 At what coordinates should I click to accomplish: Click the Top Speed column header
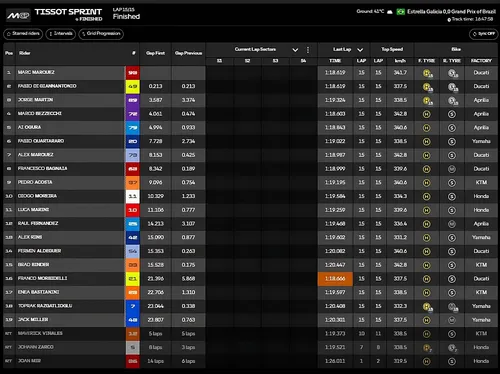click(392, 49)
